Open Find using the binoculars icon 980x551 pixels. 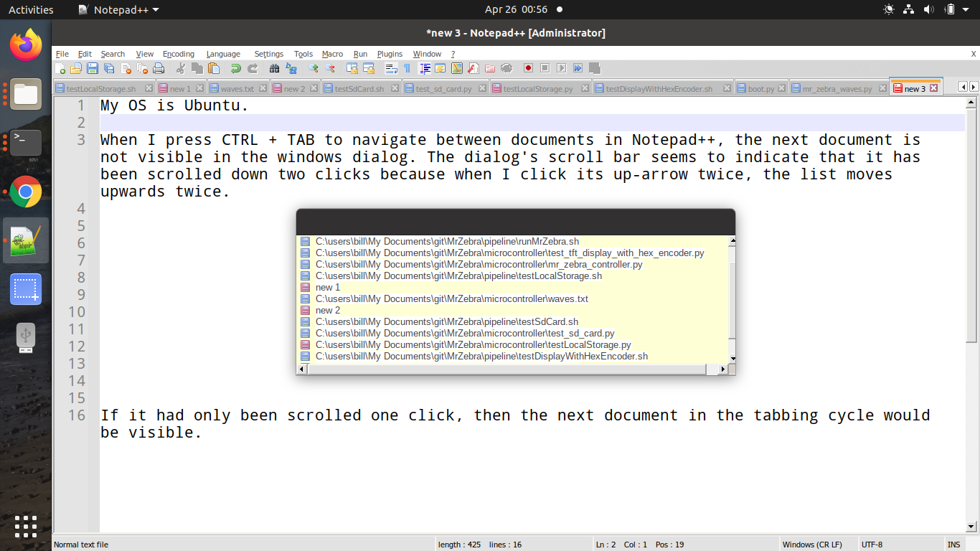point(274,68)
